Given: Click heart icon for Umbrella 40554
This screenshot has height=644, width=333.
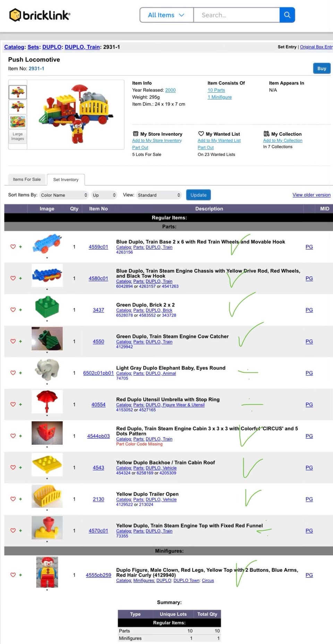Looking at the screenshot, I should point(13,404).
